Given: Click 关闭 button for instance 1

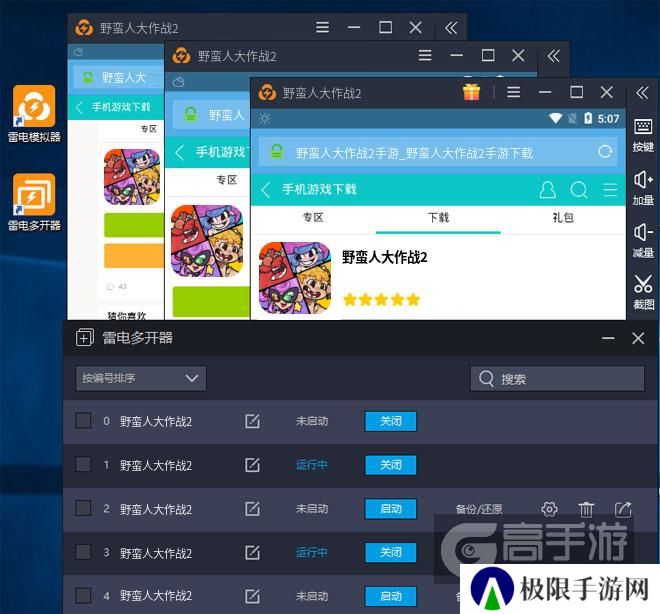Looking at the screenshot, I should pyautogui.click(x=391, y=465).
